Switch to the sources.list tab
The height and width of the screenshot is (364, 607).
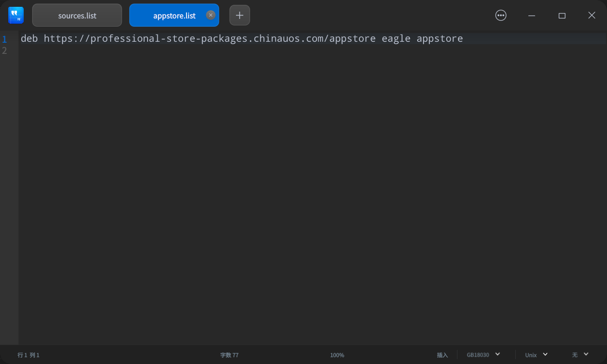point(77,15)
